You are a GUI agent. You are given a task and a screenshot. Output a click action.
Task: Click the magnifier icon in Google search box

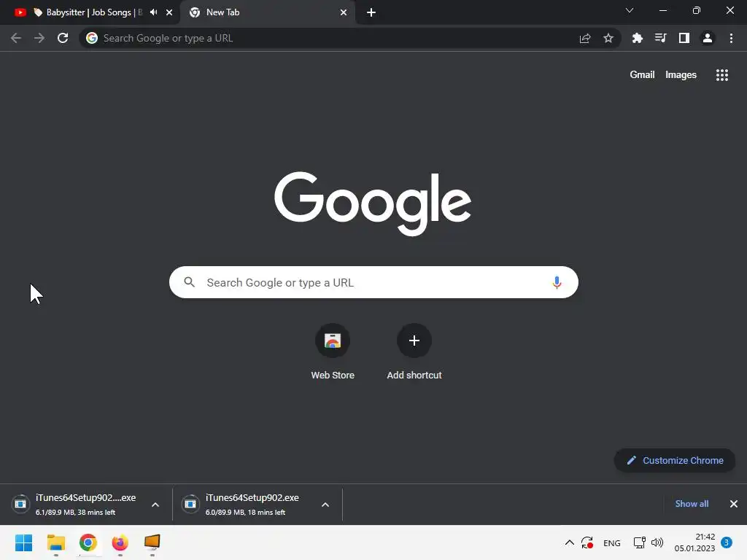[190, 282]
